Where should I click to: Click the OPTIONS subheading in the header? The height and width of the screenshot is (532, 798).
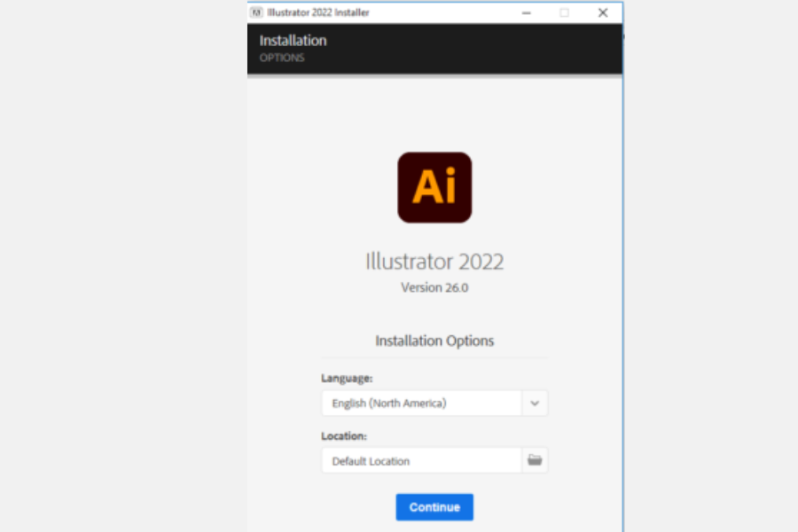click(x=282, y=59)
